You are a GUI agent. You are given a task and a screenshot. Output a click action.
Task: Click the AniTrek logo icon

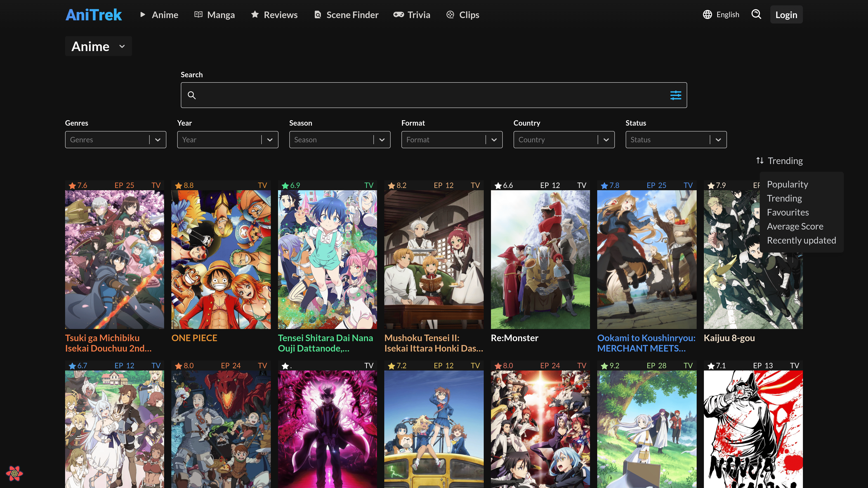click(94, 14)
